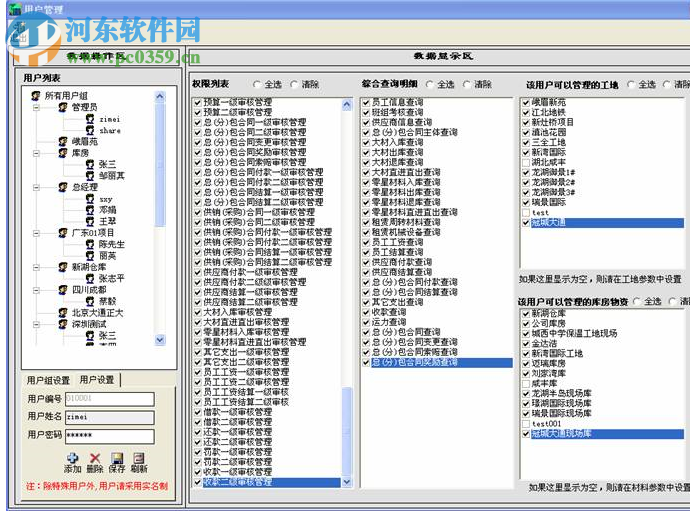Select the user icon next to 邹丽其
The width and height of the screenshot is (690, 511).
pos(90,176)
